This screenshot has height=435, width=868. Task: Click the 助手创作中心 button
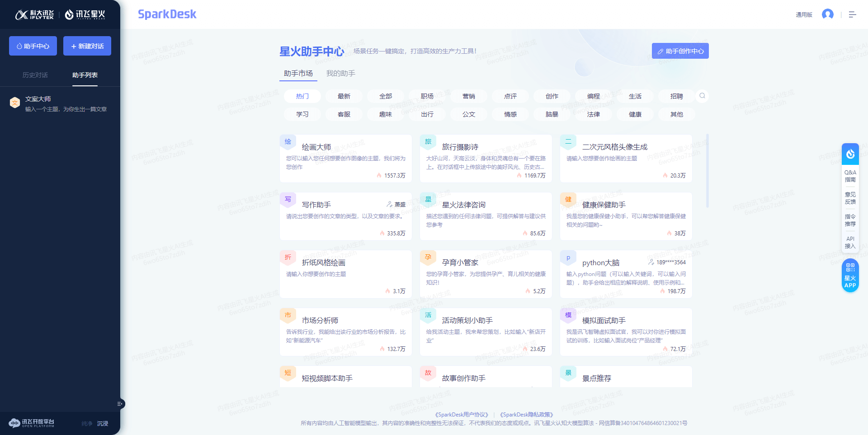point(680,51)
